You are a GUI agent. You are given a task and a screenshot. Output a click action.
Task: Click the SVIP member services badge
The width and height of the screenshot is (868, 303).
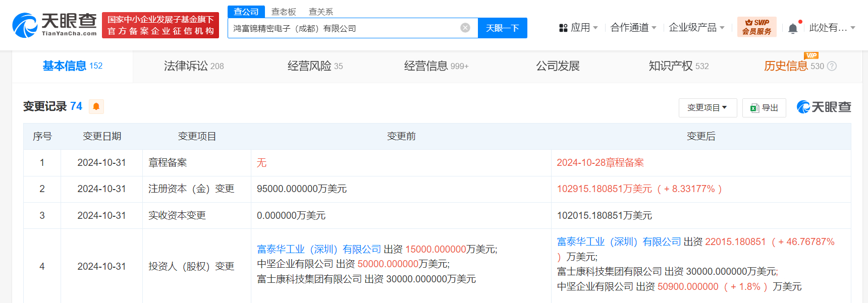pos(756,27)
